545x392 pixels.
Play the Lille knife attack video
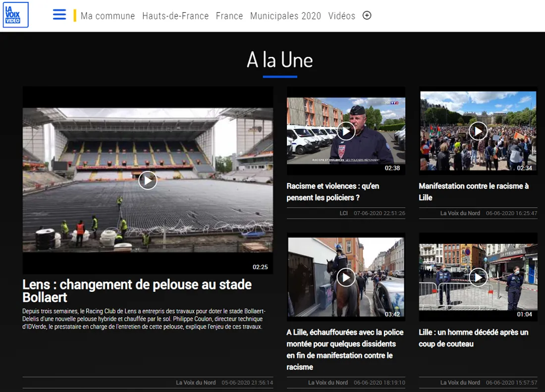(x=478, y=278)
